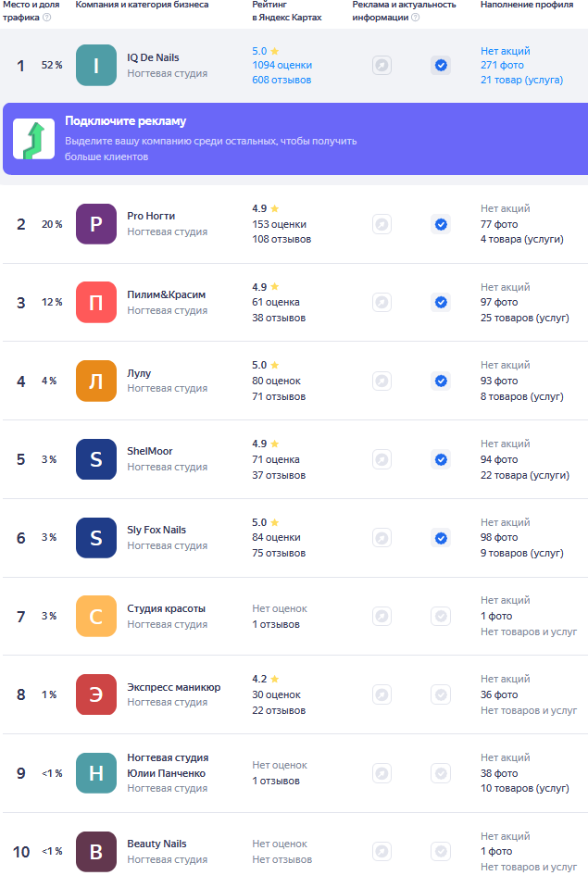Click the advertising icon in Студия красоты row
This screenshot has width=588, height=888.
[382, 616]
